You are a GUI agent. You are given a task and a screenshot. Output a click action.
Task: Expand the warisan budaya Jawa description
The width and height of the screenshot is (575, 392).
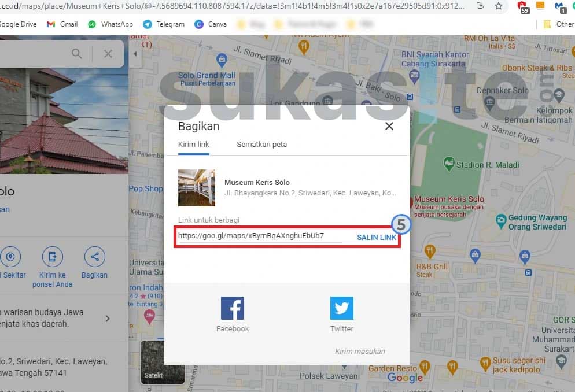108,319
